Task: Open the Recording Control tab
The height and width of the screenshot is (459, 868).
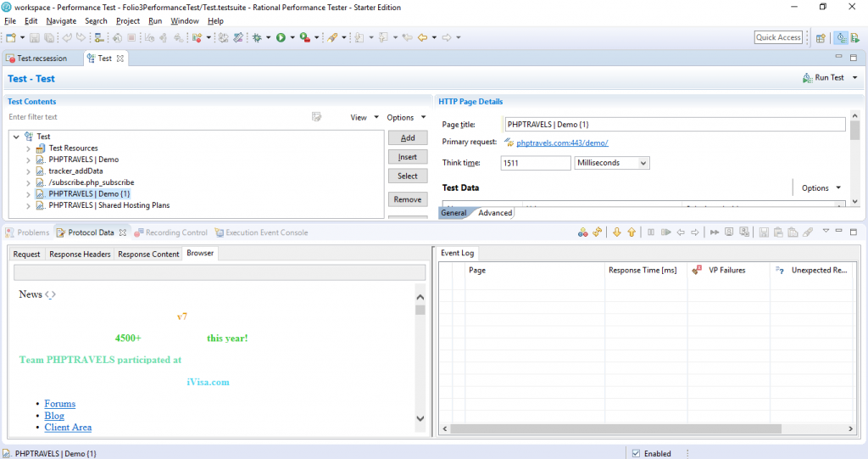Action: point(171,232)
